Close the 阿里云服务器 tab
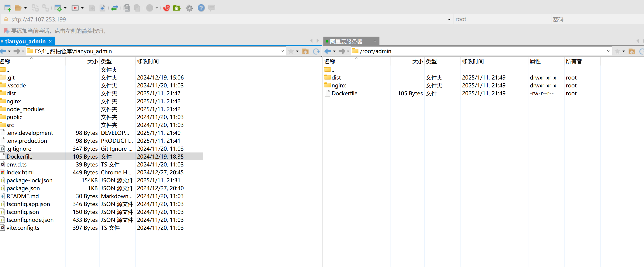This screenshot has height=267, width=644. (375, 41)
